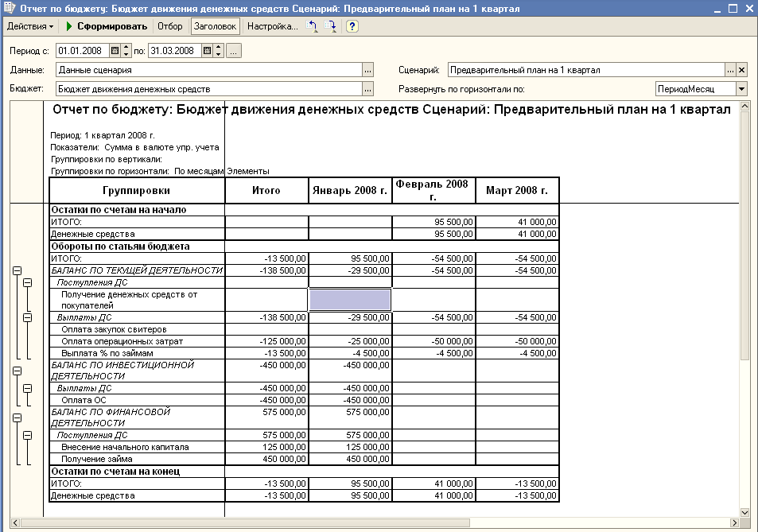Select the Остатки по счетам на конец heading

click(x=115, y=471)
